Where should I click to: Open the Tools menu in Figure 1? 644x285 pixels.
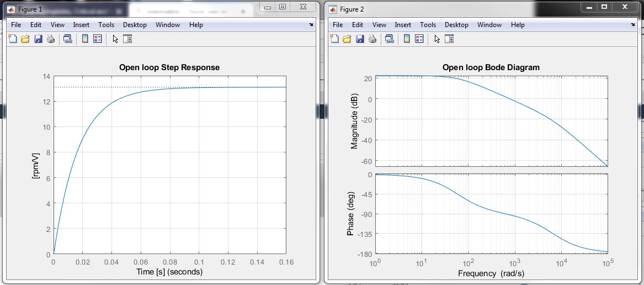coord(106,25)
